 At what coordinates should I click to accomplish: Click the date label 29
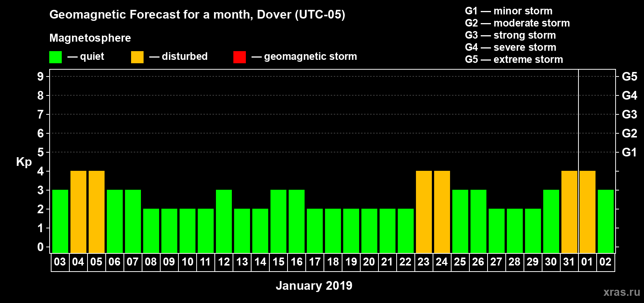533,262
